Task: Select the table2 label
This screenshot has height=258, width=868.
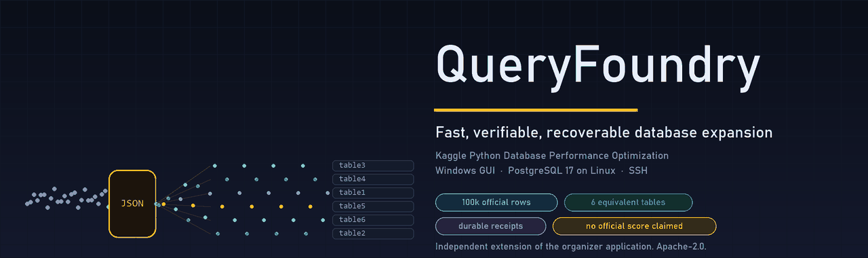Action: pyautogui.click(x=373, y=234)
